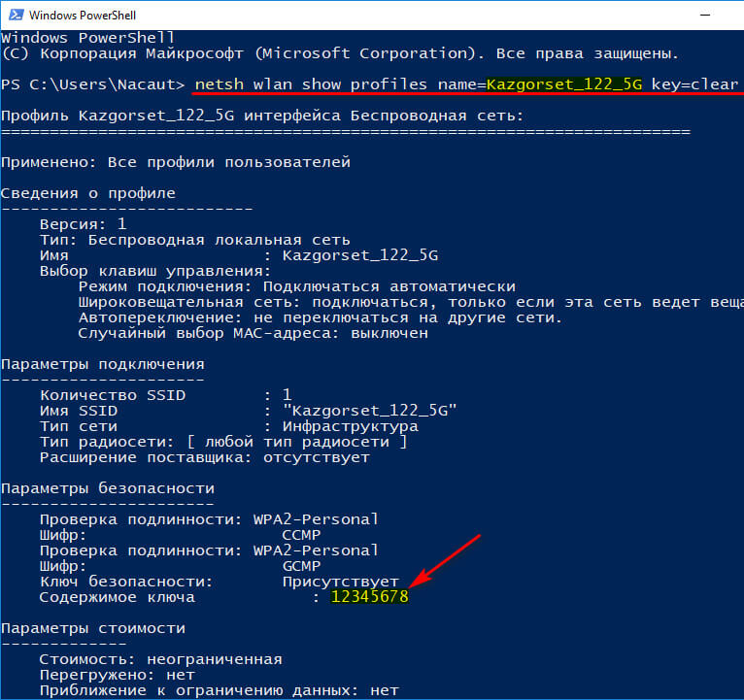Click the PS C:\Users\Nacaut> prompt text
The image size is (744, 700).
93,83
